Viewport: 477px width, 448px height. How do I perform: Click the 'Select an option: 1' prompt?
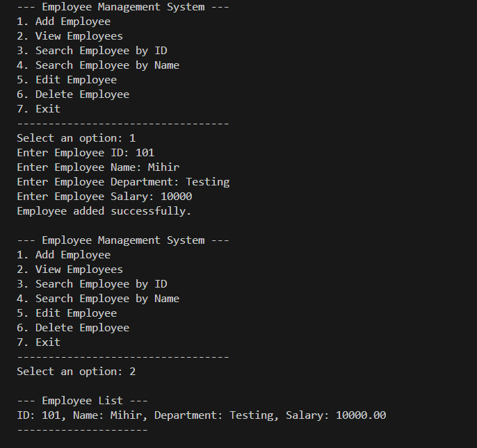[x=76, y=138]
